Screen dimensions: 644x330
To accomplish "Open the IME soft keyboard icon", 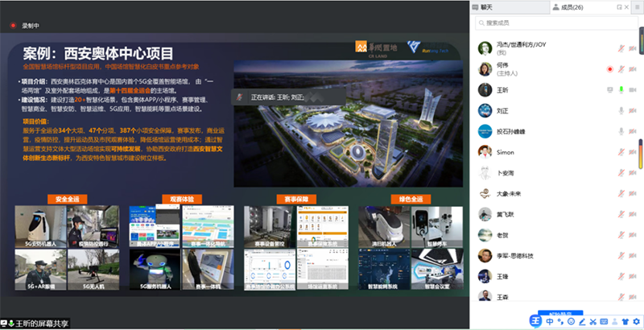I will pyautogui.click(x=604, y=322).
